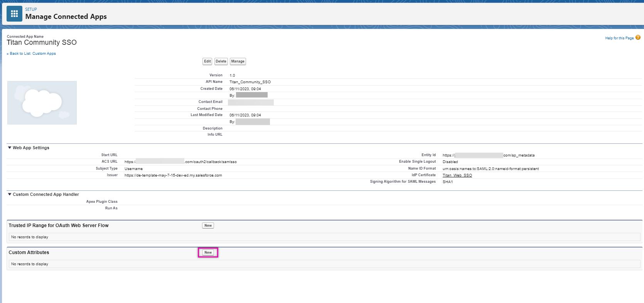Viewport: 644px width, 303px height.
Task: Click the Delete button
Action: coord(221,61)
